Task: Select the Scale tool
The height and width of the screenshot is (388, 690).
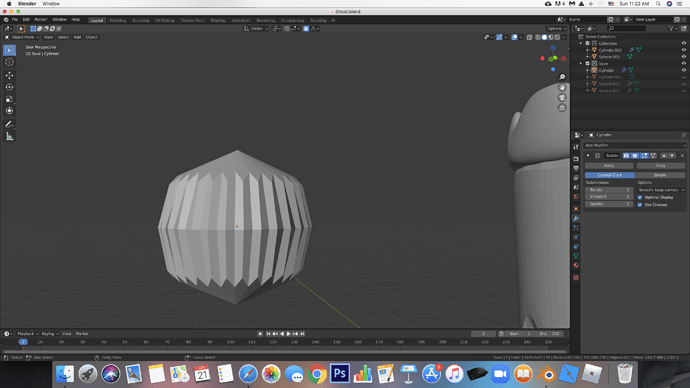Action: 9,99
